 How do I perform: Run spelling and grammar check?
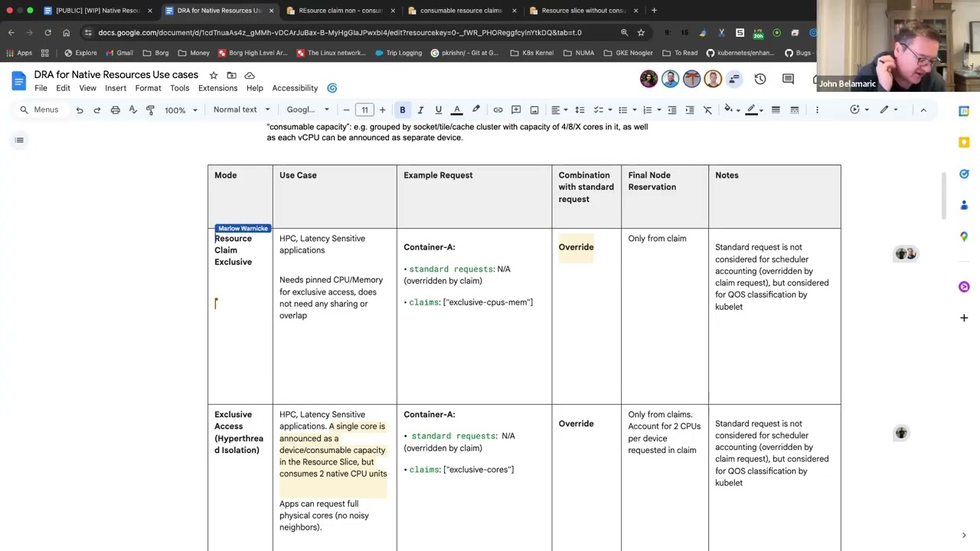click(x=132, y=110)
